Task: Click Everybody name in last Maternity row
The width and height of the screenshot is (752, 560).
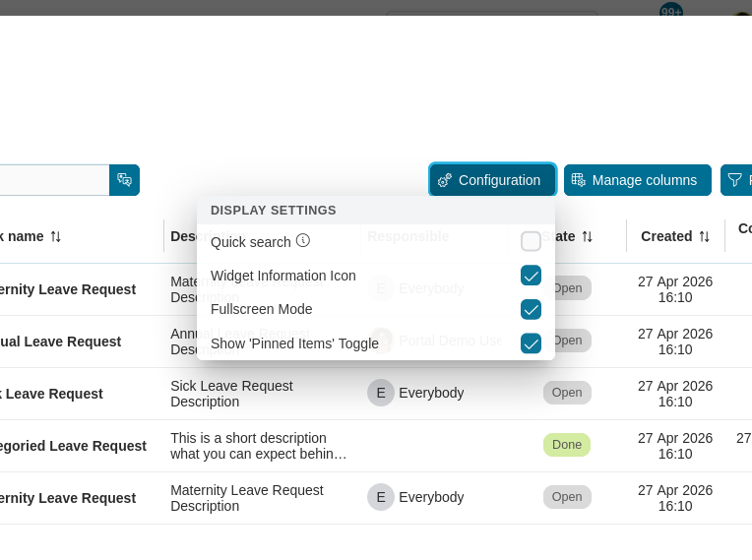Action: [431, 497]
